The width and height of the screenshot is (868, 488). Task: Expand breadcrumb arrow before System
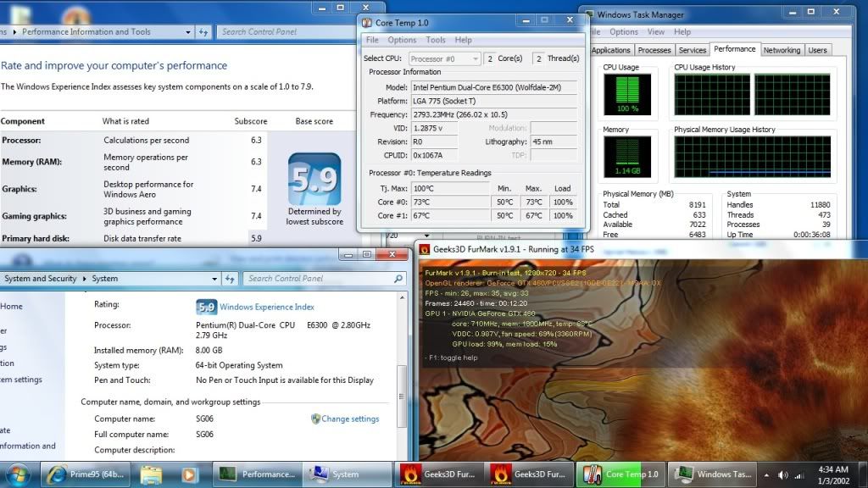pos(84,279)
